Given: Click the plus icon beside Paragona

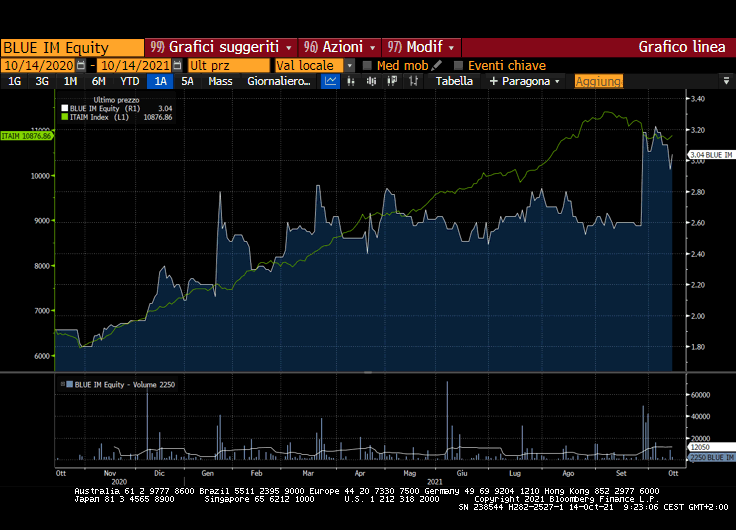Looking at the screenshot, I should tap(494, 81).
